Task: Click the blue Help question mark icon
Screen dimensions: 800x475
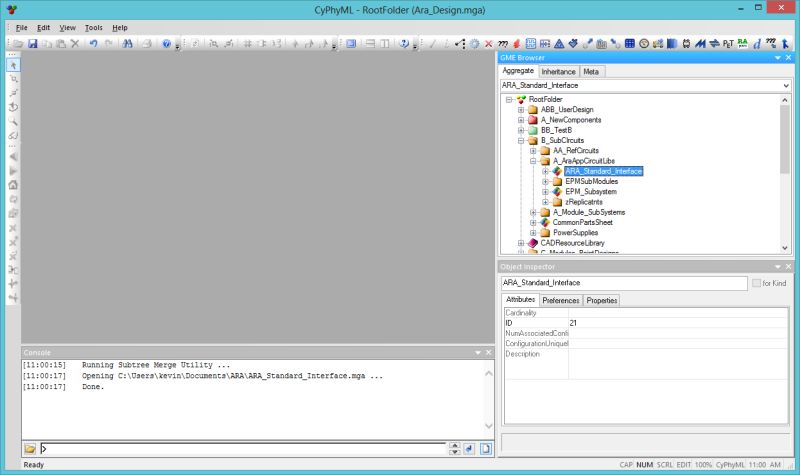Action: [x=166, y=44]
